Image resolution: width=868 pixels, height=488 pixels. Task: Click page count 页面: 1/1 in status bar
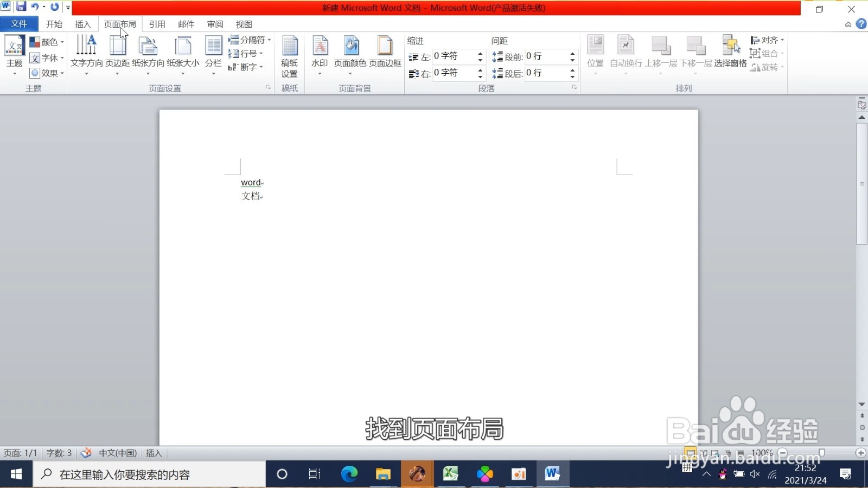click(x=20, y=453)
